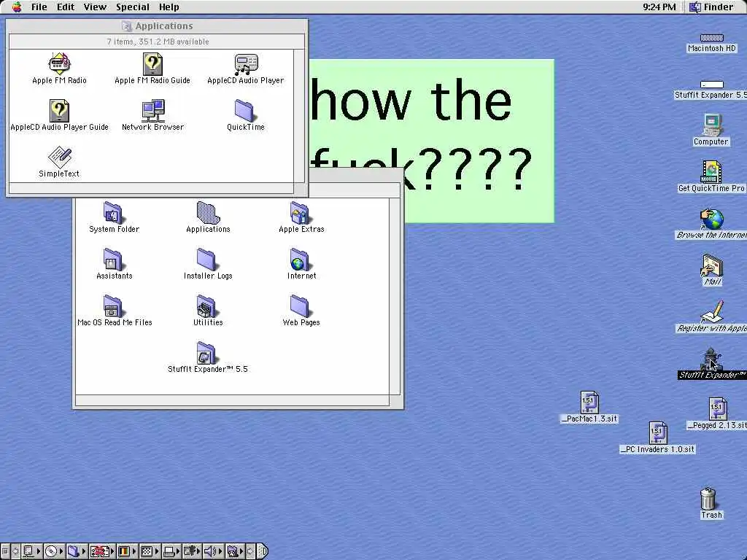Open the sound volume strip module
This screenshot has height=560, width=747.
pos(214,551)
